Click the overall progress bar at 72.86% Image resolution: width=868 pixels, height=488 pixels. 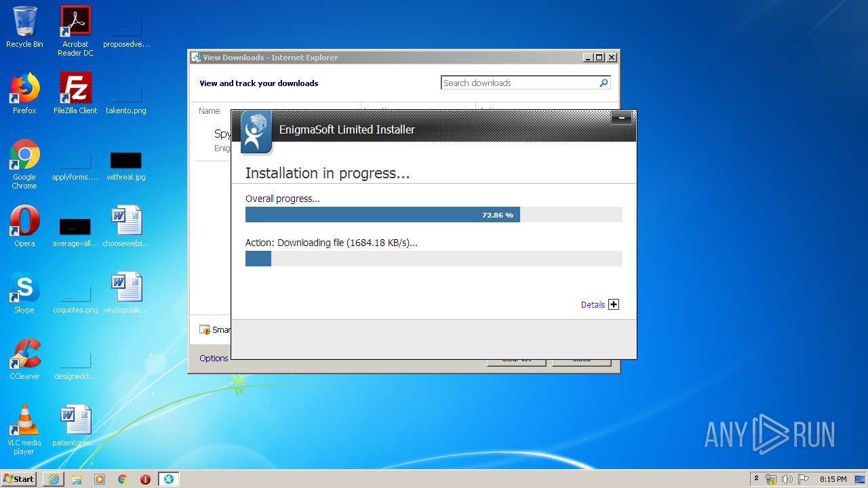click(x=433, y=215)
